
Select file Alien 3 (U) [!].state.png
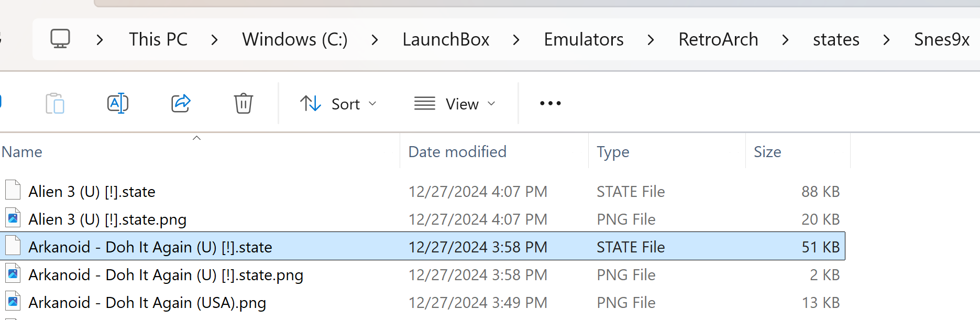pos(107,219)
